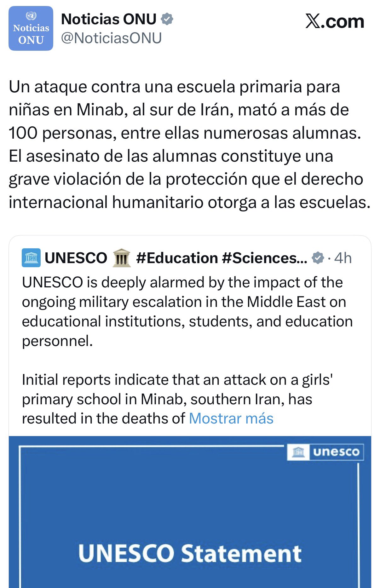Click the unesco wordmark in image corner
This screenshot has height=588, width=380.
336,452
